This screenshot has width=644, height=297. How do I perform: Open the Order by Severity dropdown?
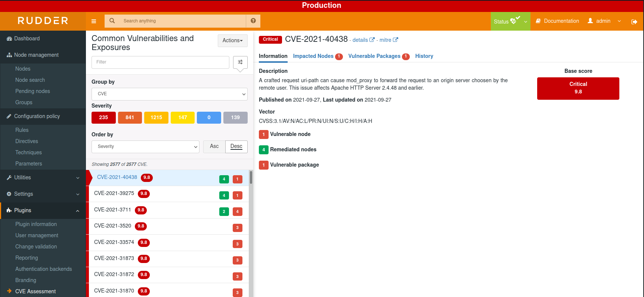click(145, 146)
